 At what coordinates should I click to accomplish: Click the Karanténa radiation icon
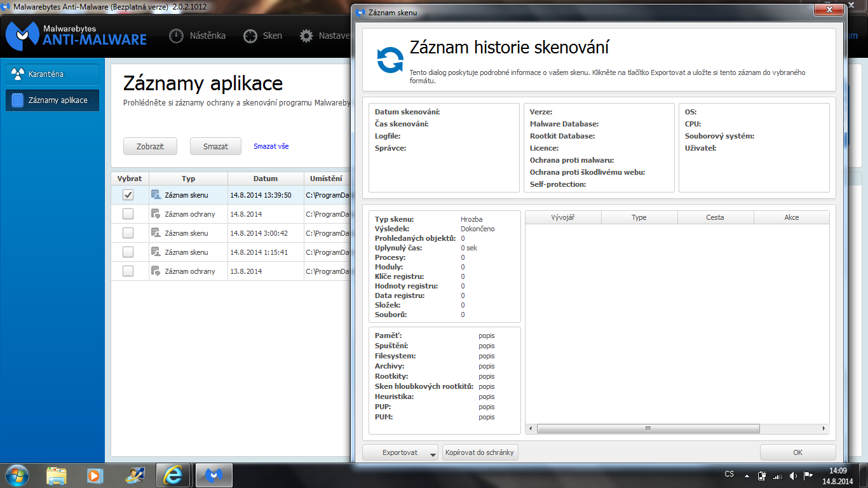tap(18, 74)
